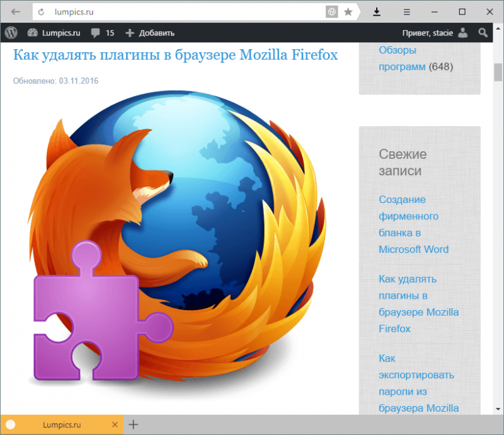The height and width of the screenshot is (435, 504).
Task: Open the Привет, stacie account menu
Action: 435,33
